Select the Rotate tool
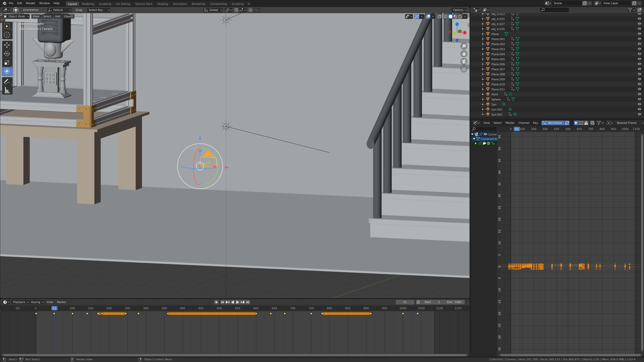Screen dimensions: 644x362 (x=7, y=54)
